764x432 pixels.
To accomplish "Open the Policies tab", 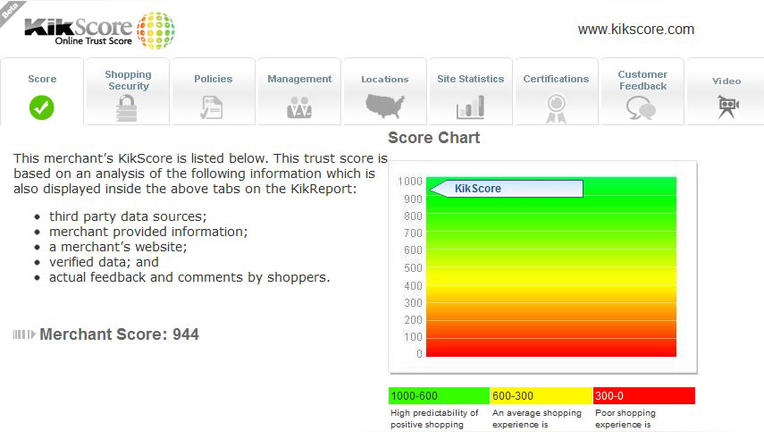I will click(213, 92).
